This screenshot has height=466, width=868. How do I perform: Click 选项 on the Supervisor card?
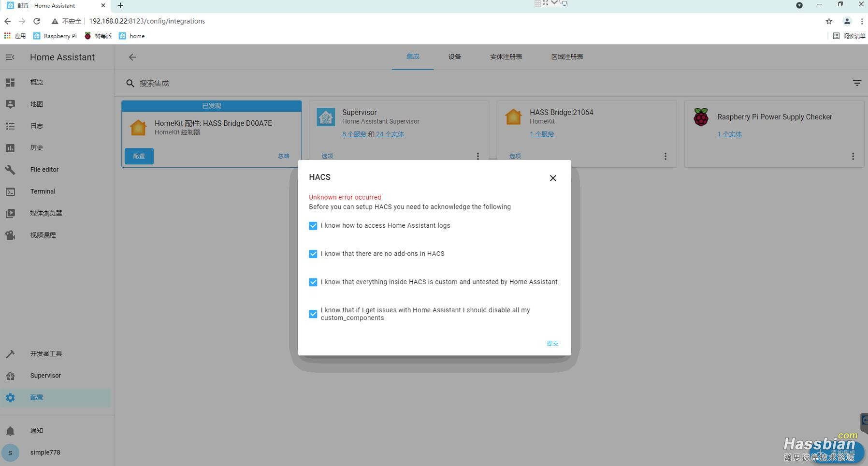click(x=327, y=156)
